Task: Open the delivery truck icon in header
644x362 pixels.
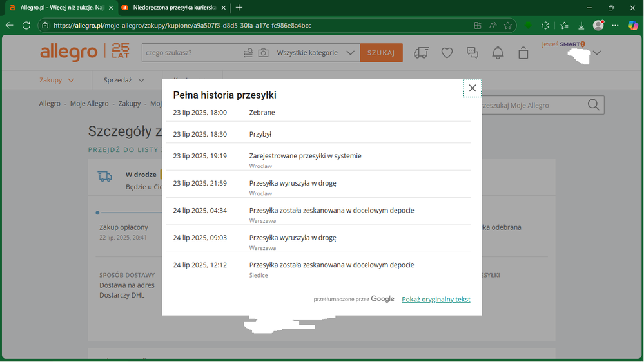Action: pyautogui.click(x=421, y=53)
